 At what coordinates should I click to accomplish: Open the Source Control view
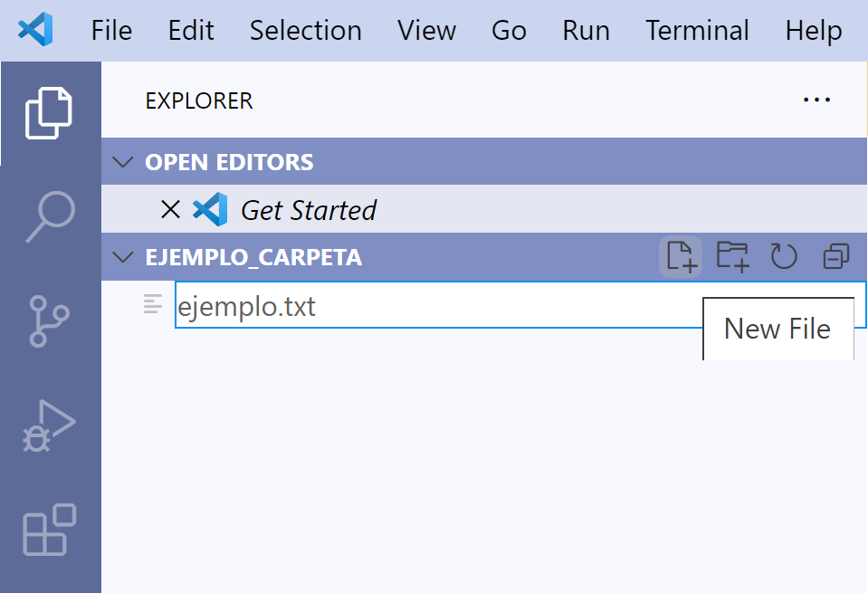coord(49,320)
